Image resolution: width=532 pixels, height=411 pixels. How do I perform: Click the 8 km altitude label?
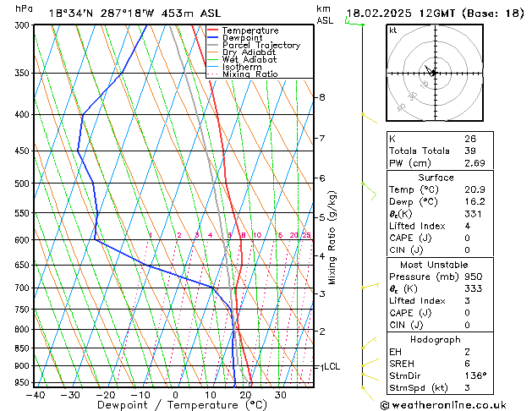(322, 97)
